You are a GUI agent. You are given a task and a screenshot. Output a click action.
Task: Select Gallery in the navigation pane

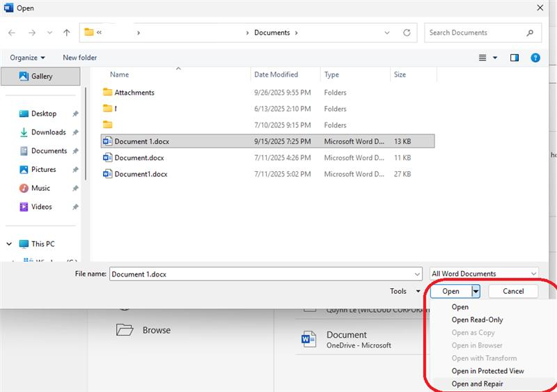click(x=40, y=76)
